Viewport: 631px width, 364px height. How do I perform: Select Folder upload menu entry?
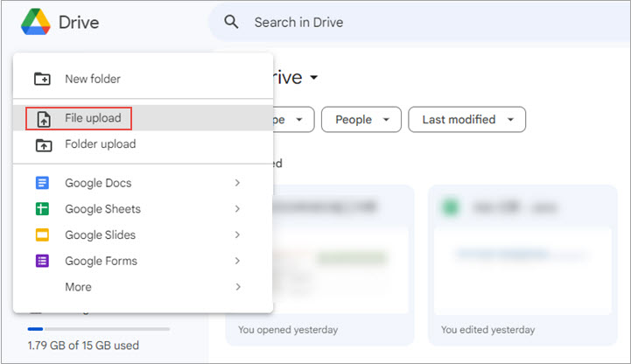(x=100, y=144)
